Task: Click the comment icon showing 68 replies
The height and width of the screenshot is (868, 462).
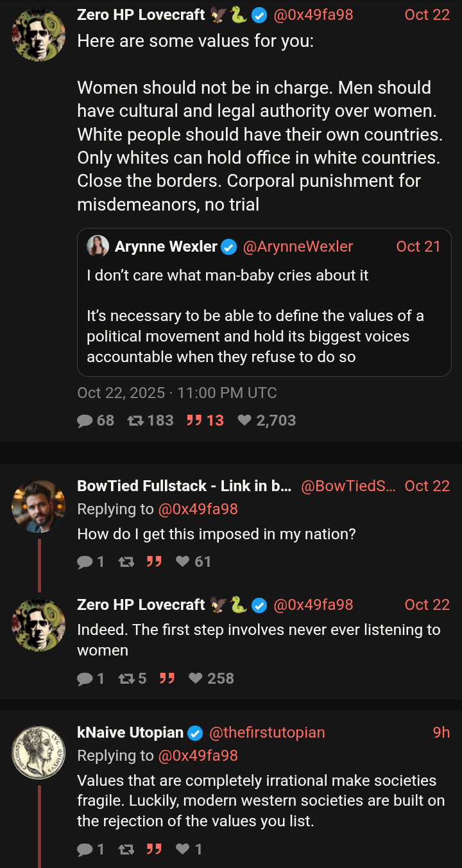Action: pyautogui.click(x=85, y=421)
